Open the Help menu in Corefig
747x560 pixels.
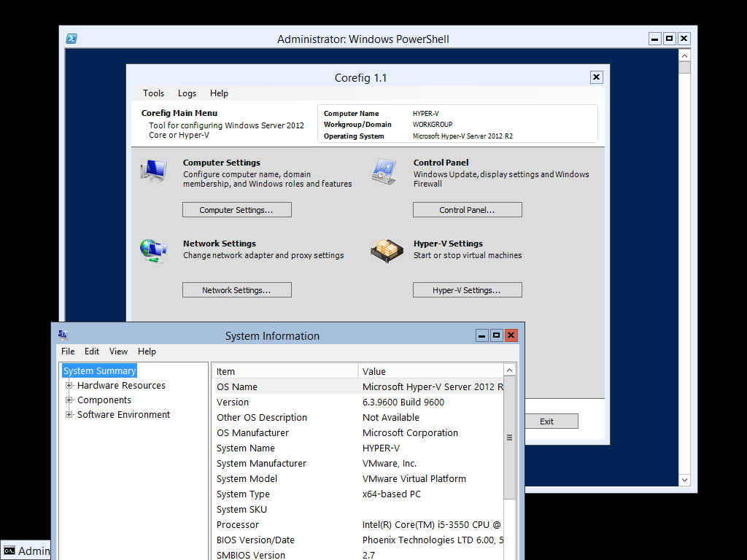pos(219,93)
